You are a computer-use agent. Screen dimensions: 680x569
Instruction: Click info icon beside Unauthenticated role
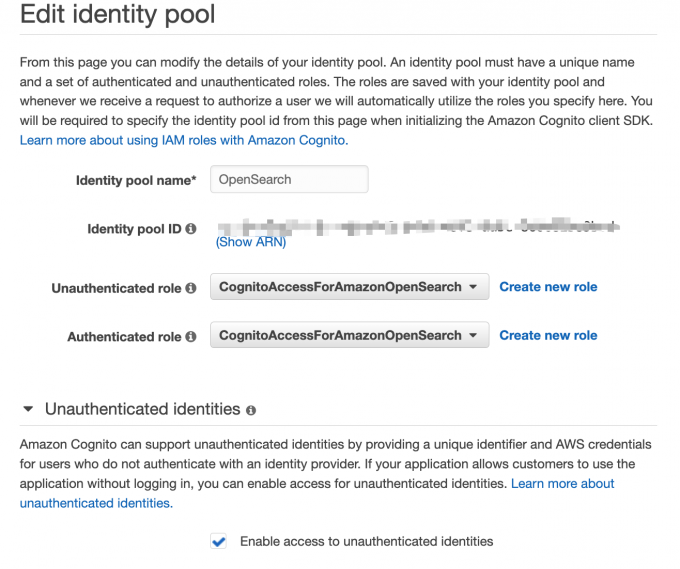pos(191,288)
